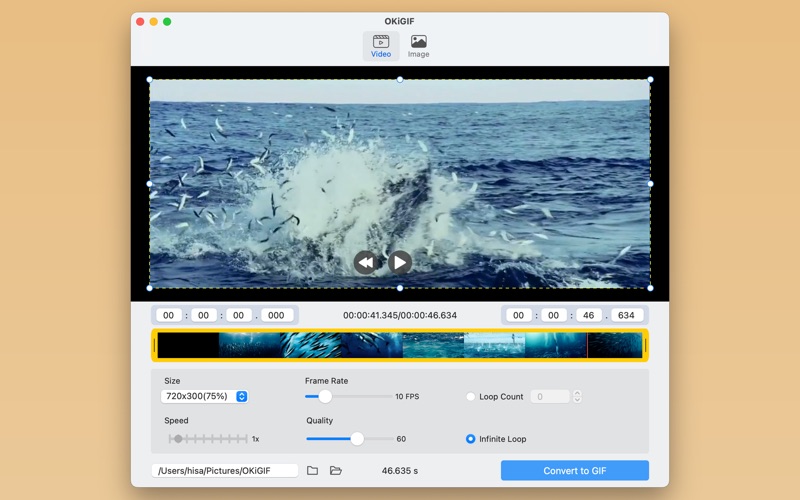This screenshot has width=800, height=500.
Task: Click the end time seconds field showing 46
Action: point(589,315)
